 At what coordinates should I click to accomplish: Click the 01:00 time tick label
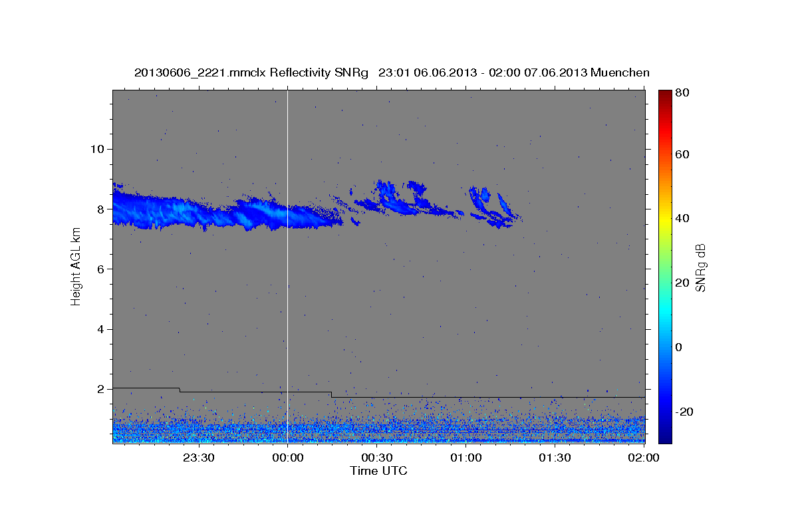[x=465, y=458]
